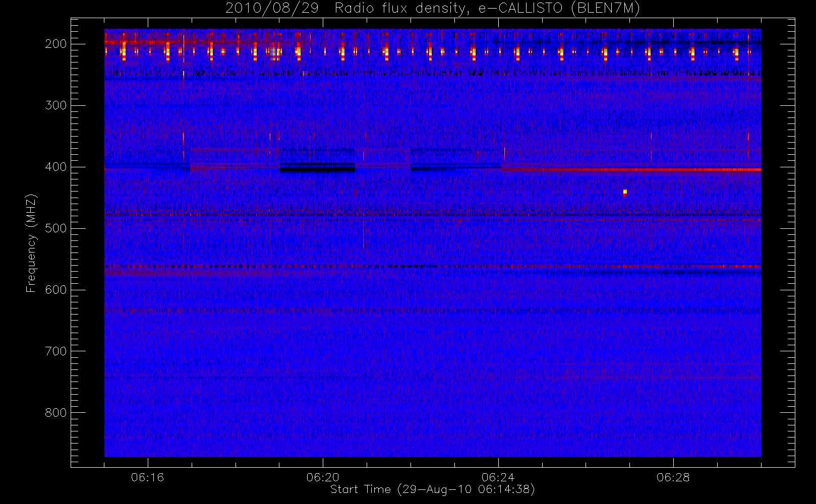Click the plot title 'Radio flux density, e-CALLISTO (BLEN7M)'
The height and width of the screenshot is (504, 816).
[487, 9]
